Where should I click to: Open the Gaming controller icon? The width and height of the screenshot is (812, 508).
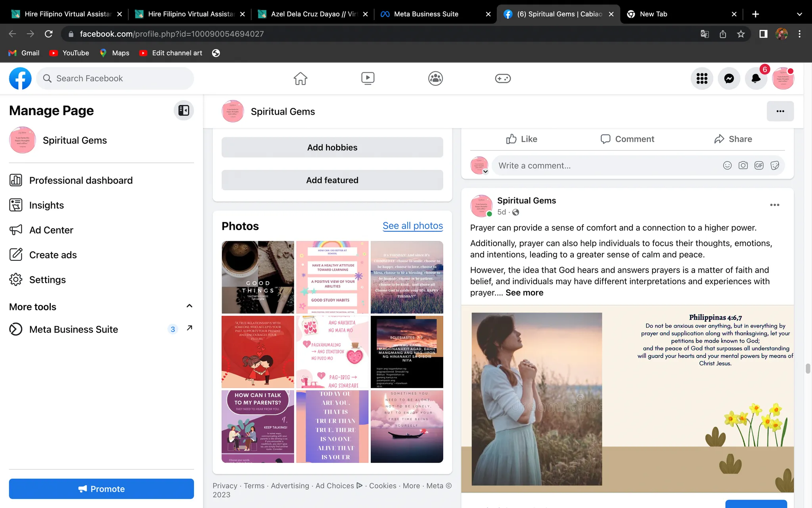click(x=503, y=79)
